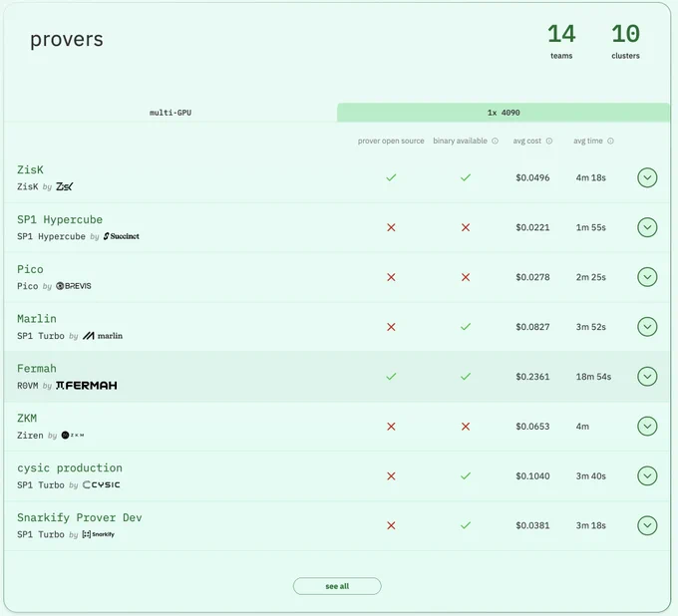Click the 18m 54s avg time value
This screenshot has height=616, width=678.
point(593,377)
